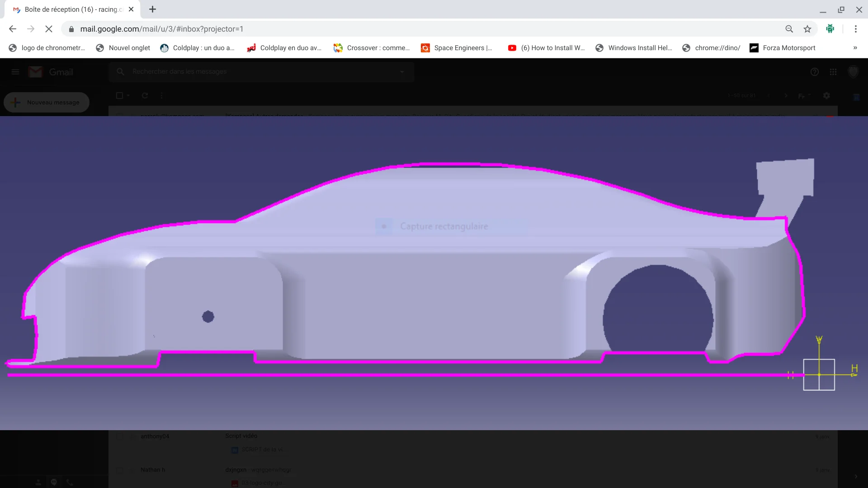Click the Android extension icon
This screenshot has height=488, width=868.
(x=830, y=29)
